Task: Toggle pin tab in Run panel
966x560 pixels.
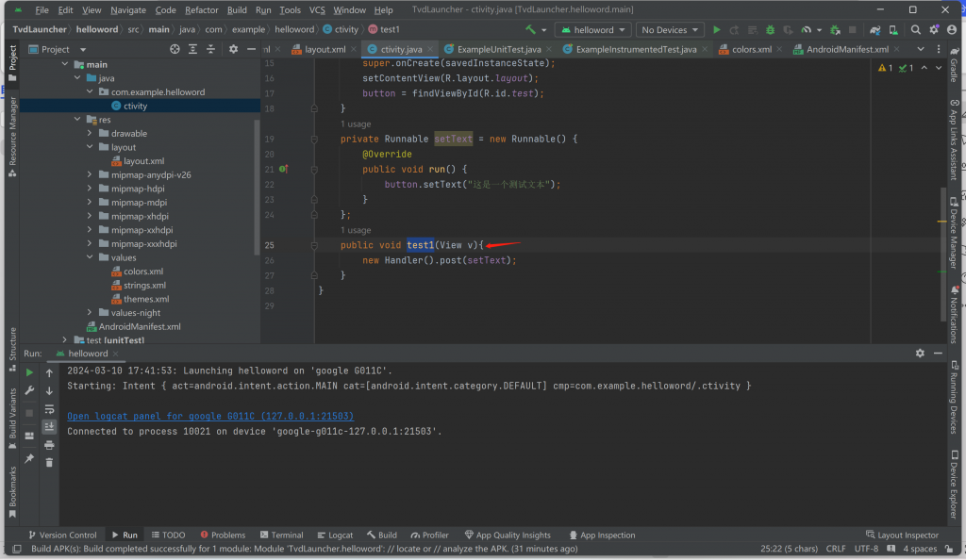Action: tap(30, 459)
